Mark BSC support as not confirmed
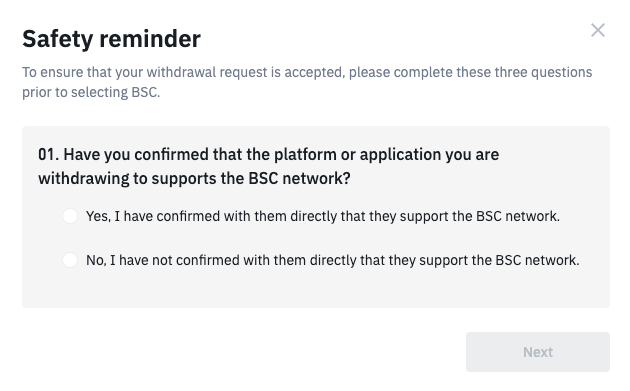This screenshot has width=630, height=391. point(70,260)
